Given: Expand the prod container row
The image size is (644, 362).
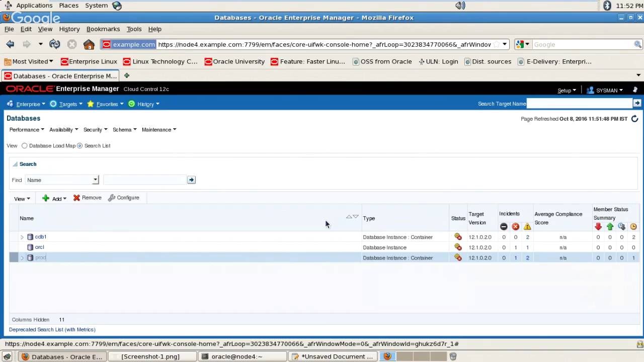Looking at the screenshot, I should [22, 257].
